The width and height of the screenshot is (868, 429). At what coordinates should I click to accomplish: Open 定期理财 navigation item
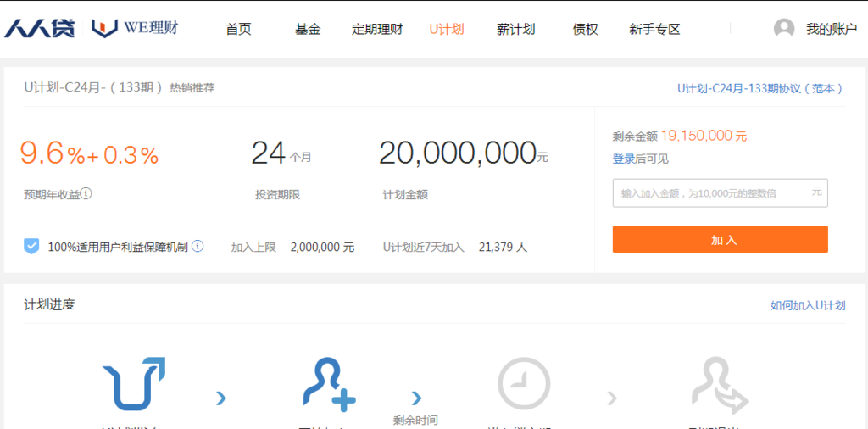(377, 30)
